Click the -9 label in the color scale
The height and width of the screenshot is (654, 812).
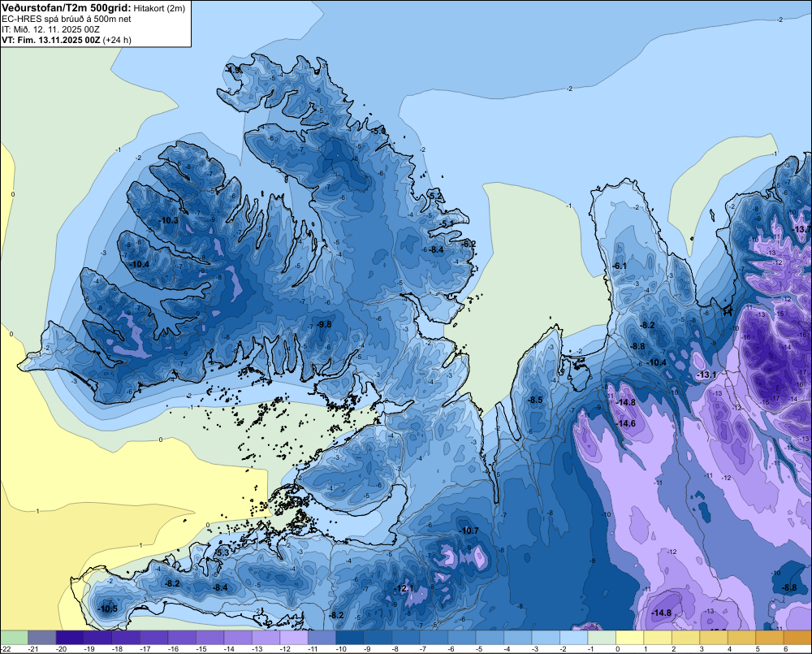click(367, 649)
